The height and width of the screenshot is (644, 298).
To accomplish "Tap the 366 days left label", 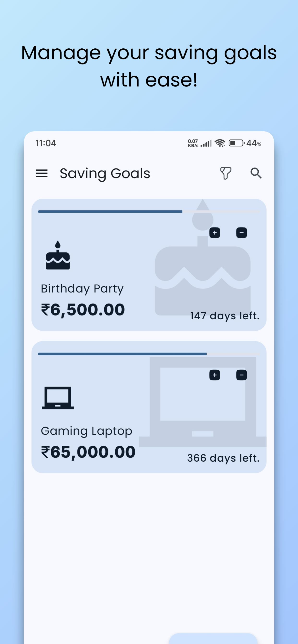I will [223, 458].
